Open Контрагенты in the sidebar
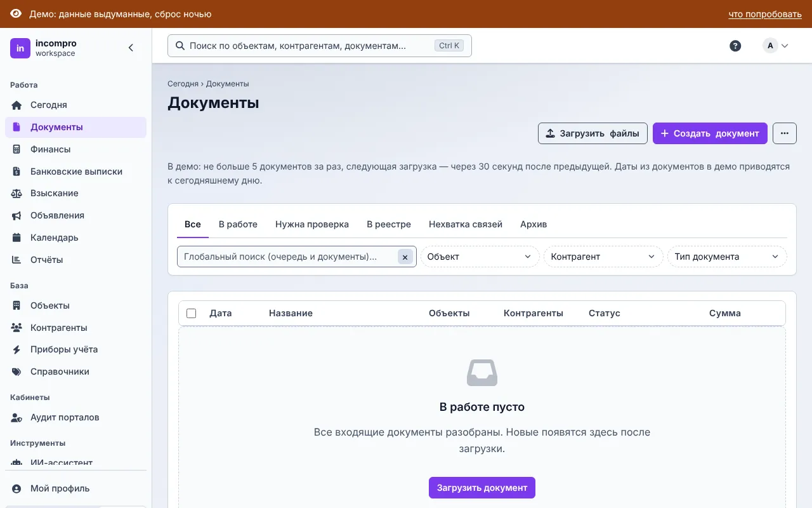812x508 pixels. (x=75, y=328)
